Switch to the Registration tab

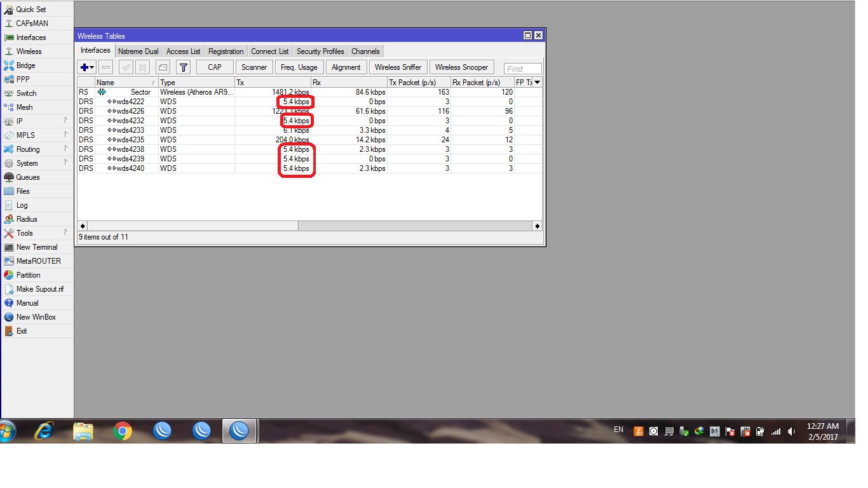226,51
